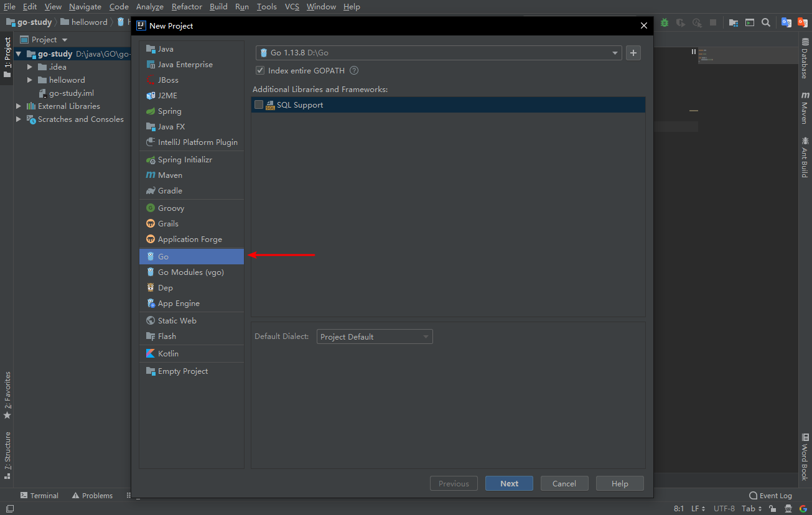
Task: Click the orange Google Translate icon
Action: 803,22
